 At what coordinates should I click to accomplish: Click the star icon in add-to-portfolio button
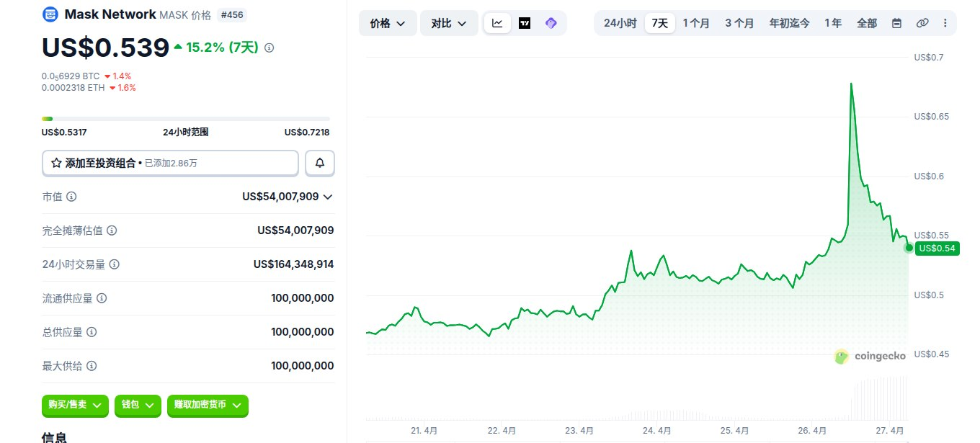pyautogui.click(x=56, y=164)
